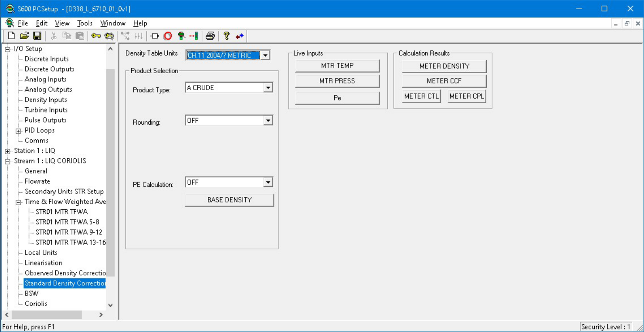Click the Copy toolbar icon
The image size is (644, 332).
click(x=67, y=36)
